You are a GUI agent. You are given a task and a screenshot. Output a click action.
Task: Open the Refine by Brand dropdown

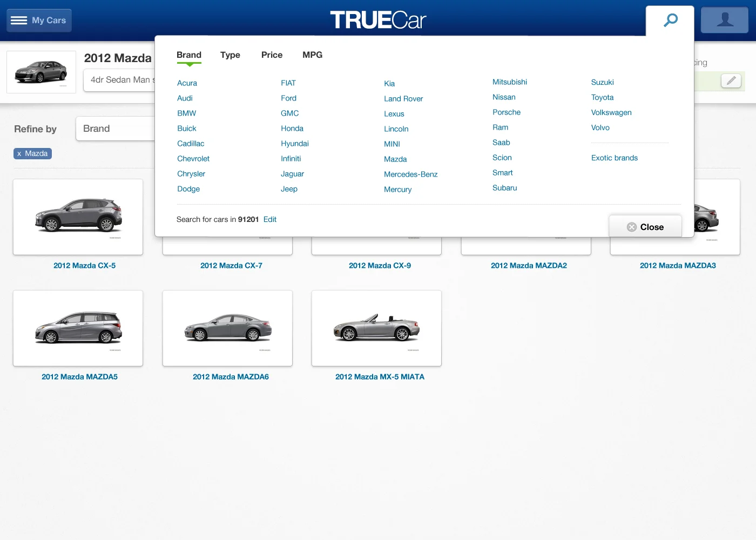pos(116,129)
